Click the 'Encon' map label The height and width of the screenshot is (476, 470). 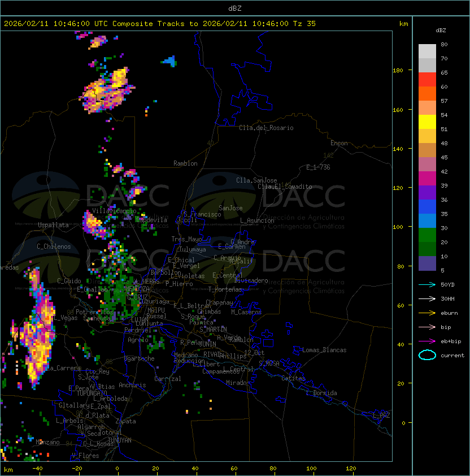[339, 143]
